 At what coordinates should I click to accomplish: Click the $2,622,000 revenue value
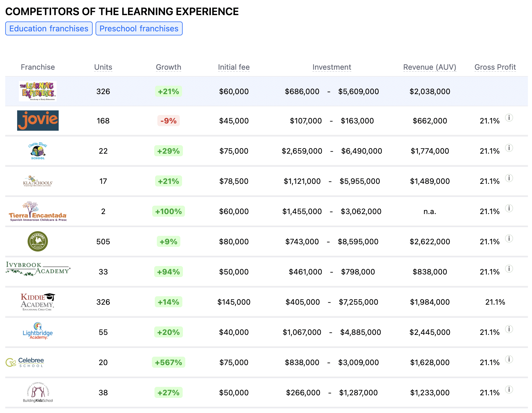pyautogui.click(x=430, y=241)
